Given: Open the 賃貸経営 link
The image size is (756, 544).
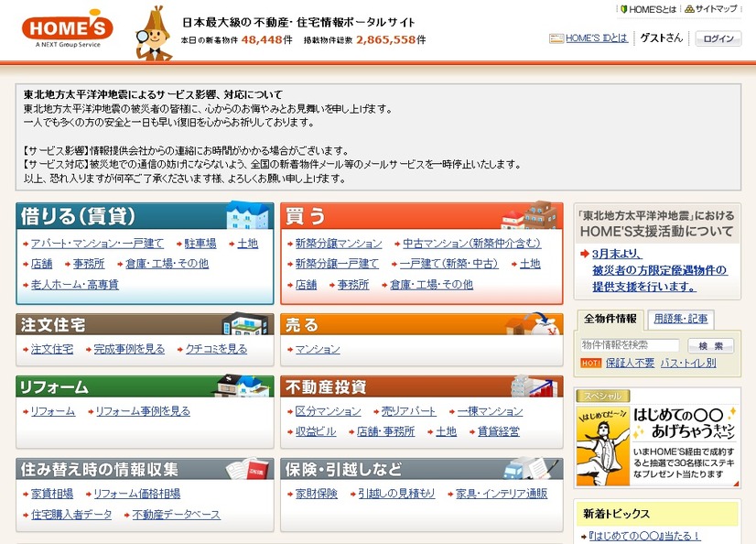Looking at the screenshot, I should 499,431.
